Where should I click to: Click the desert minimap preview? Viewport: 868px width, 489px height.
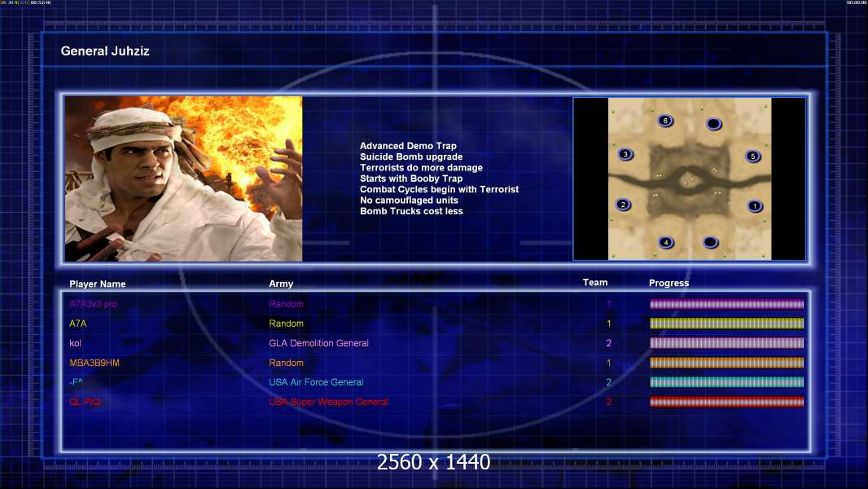point(689,178)
